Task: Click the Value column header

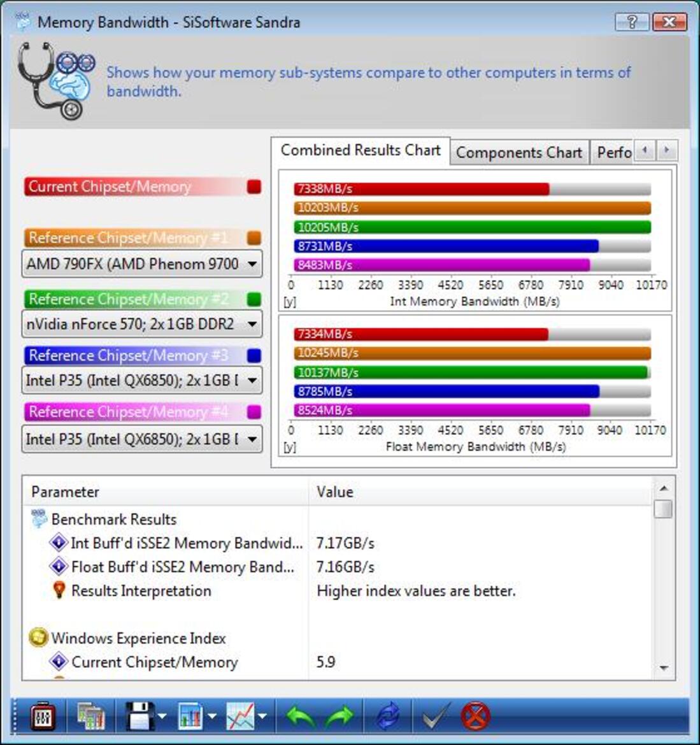Action: tap(480, 492)
